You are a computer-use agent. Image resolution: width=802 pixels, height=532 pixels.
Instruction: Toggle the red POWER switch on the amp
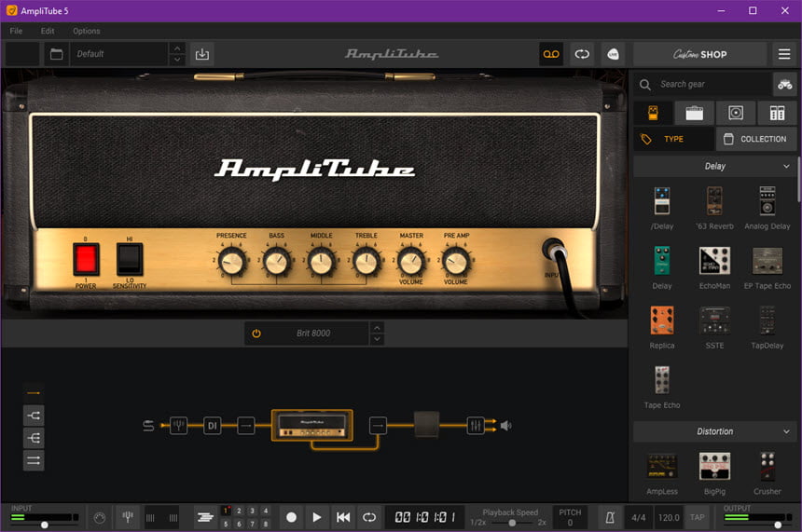coord(86,259)
